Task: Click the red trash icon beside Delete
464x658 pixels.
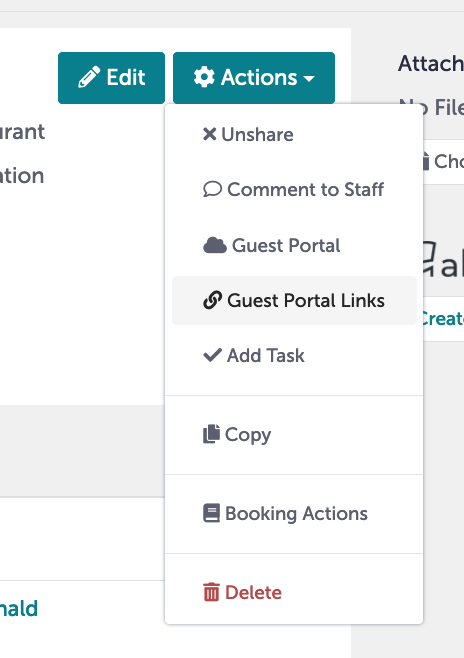Action: 211,592
